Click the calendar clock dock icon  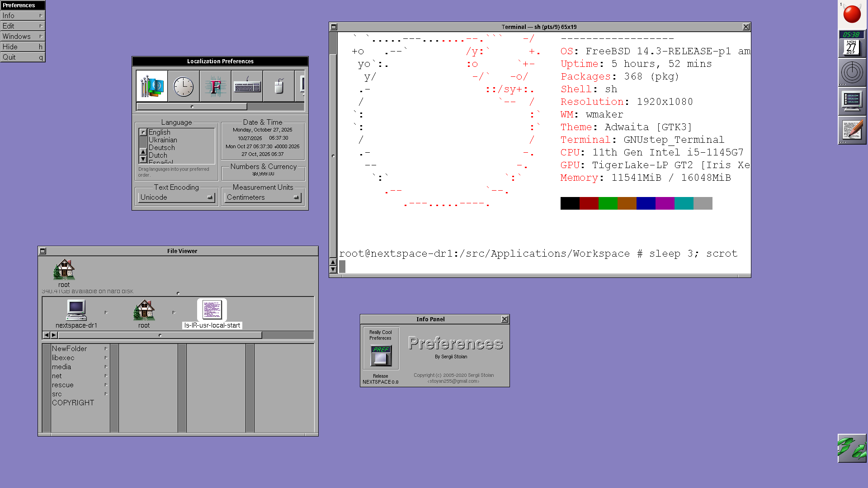pos(852,44)
